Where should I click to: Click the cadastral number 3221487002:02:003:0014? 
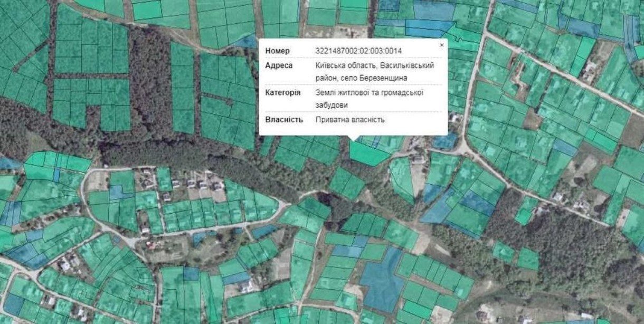point(358,51)
